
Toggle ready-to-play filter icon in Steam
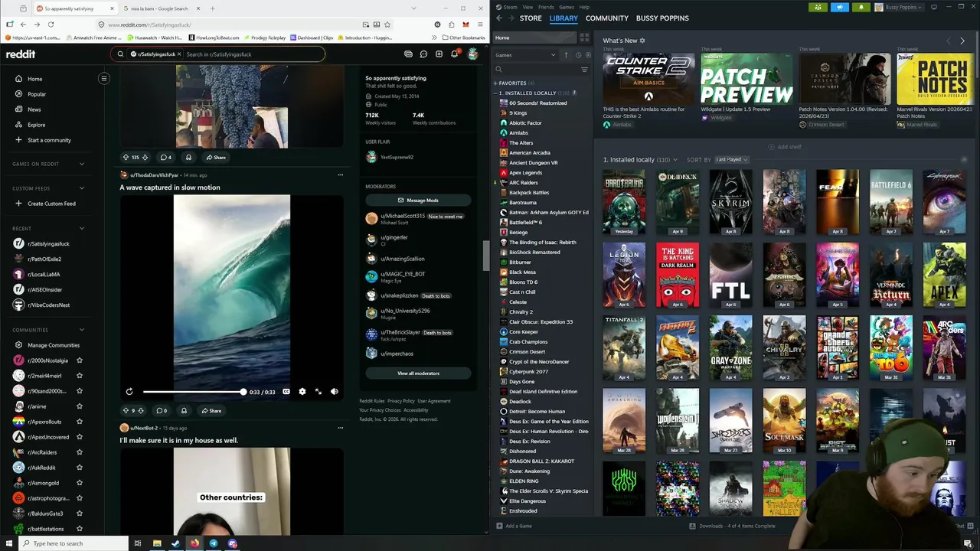click(587, 55)
